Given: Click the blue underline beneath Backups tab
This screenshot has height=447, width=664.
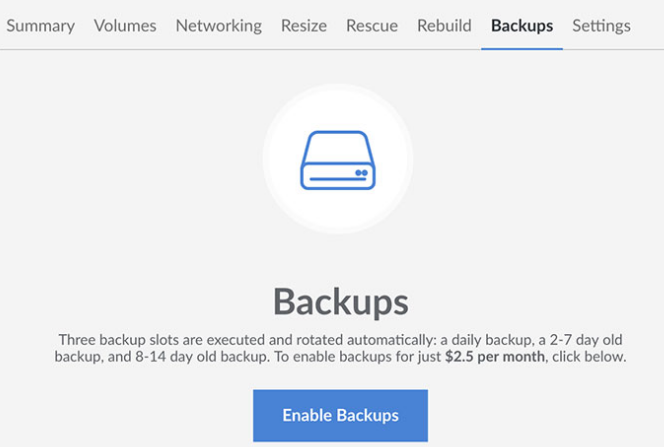Looking at the screenshot, I should click(522, 48).
